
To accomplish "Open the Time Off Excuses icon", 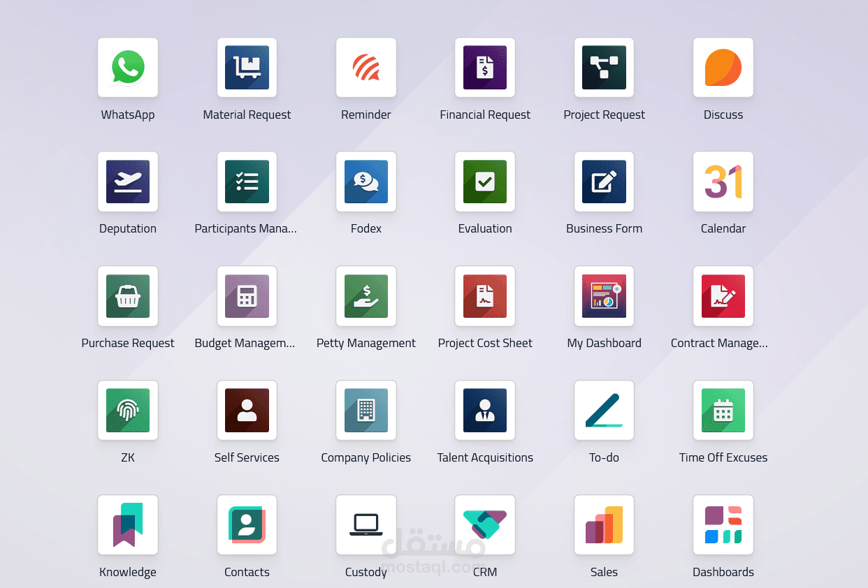I will coord(723,411).
